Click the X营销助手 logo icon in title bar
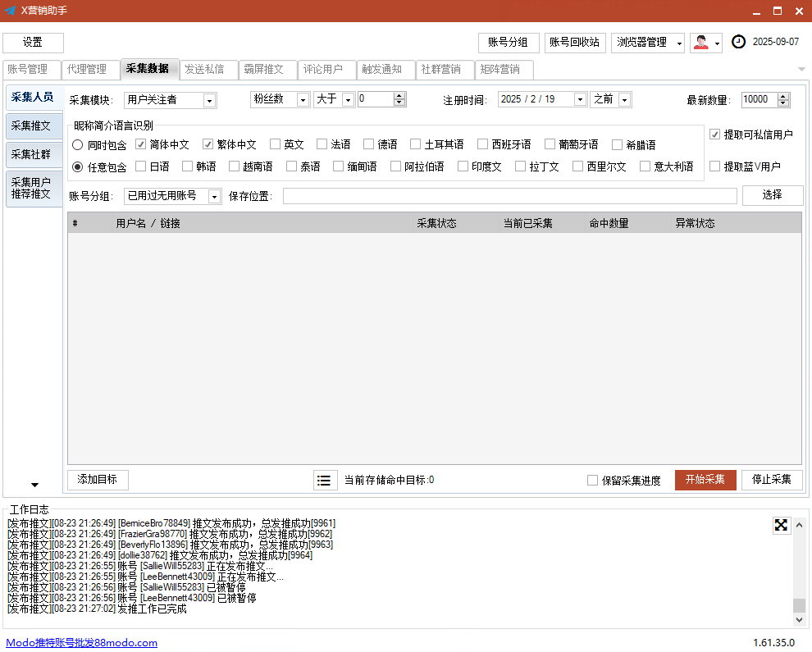The height and width of the screenshot is (652, 812). coord(11,11)
